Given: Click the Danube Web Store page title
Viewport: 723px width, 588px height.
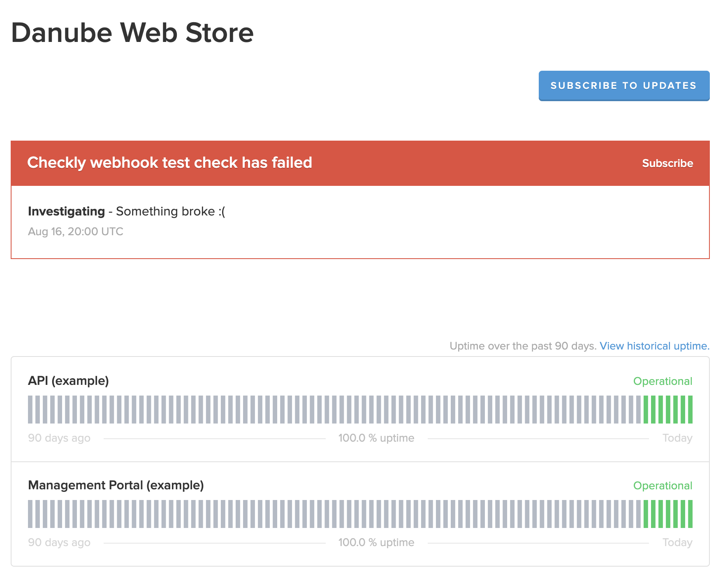Looking at the screenshot, I should tap(132, 33).
